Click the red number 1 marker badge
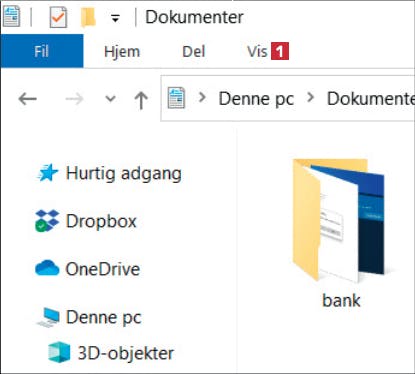Viewport: 415px width, 374px height. [280, 51]
